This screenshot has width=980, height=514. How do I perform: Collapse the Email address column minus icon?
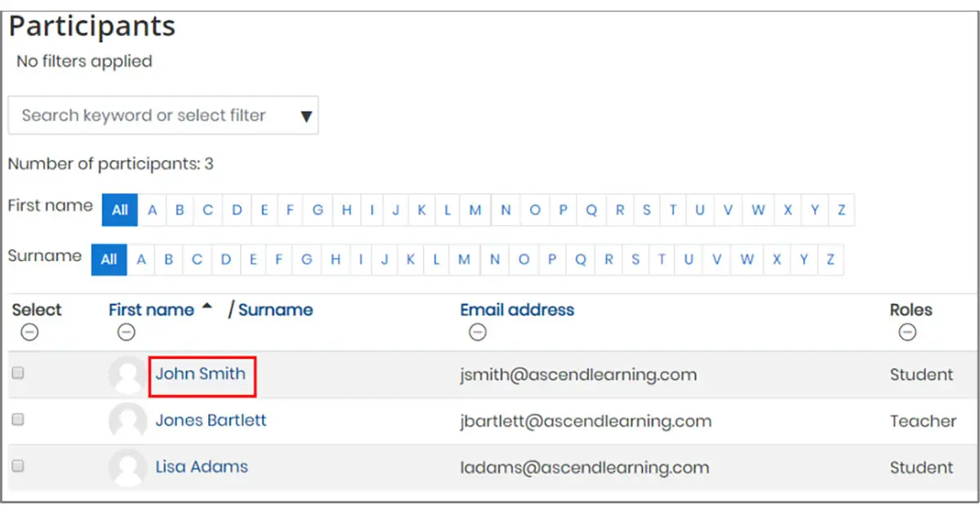tap(479, 332)
